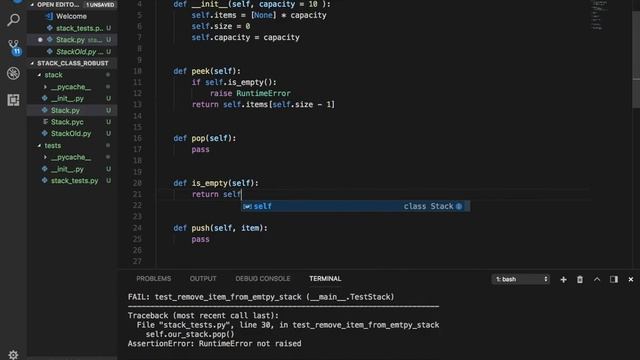The image size is (640, 360).
Task: Collapse the STACK_CLASS_ROBUST section
Action: click(x=32, y=63)
